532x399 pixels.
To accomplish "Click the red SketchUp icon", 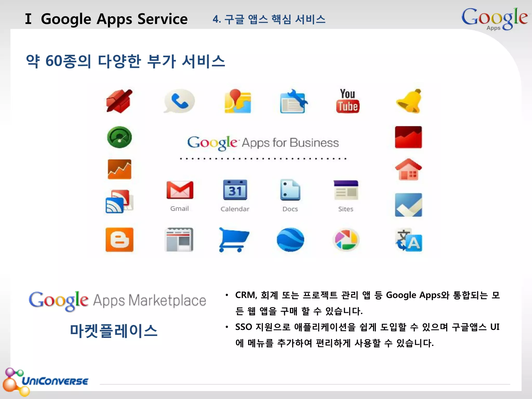I will [x=119, y=101].
